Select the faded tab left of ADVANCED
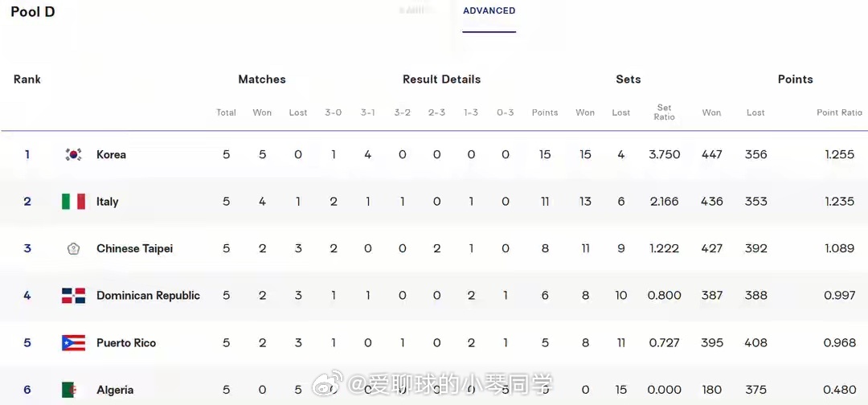The width and height of the screenshot is (868, 405). pos(417,10)
